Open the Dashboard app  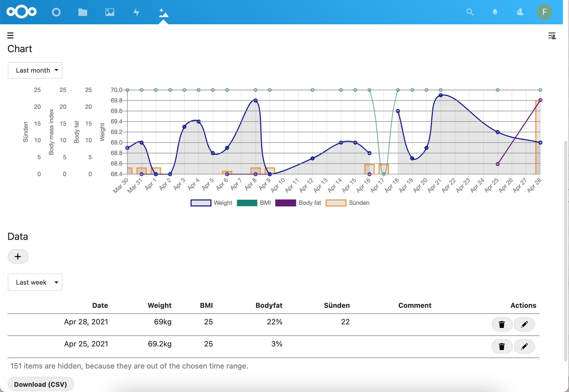point(56,12)
